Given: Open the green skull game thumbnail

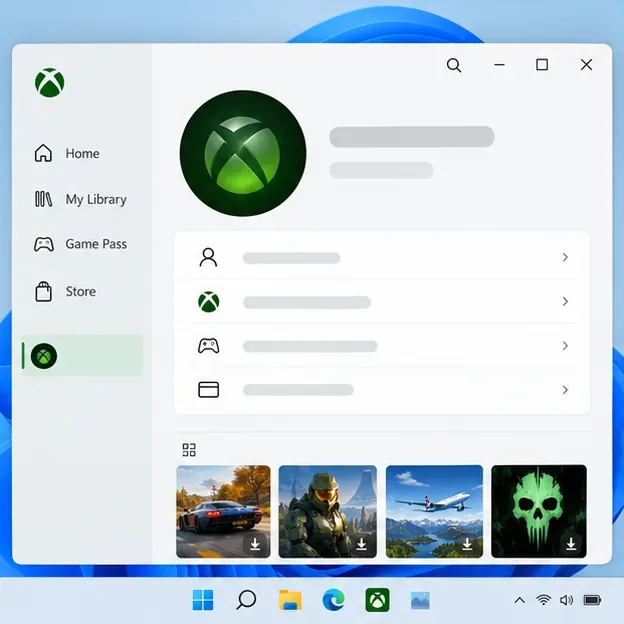Looking at the screenshot, I should click(539, 511).
